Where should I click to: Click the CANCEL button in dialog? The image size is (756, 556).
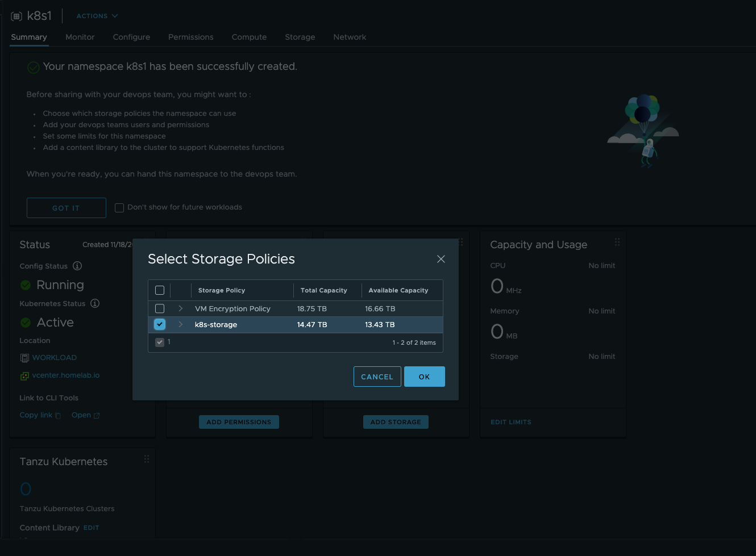(x=377, y=377)
